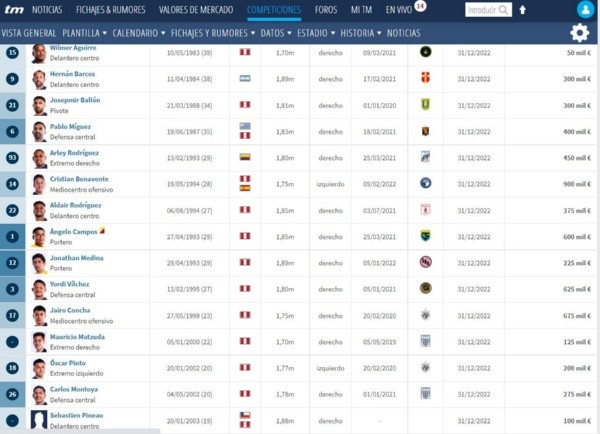The height and width of the screenshot is (434, 600).
Task: Expand the Historia dropdown menu
Action: [x=356, y=33]
